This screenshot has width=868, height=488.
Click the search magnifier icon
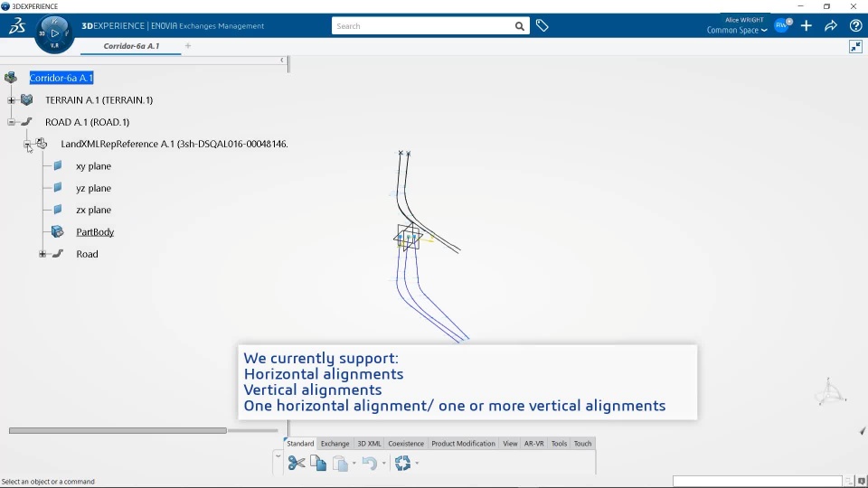[519, 26]
